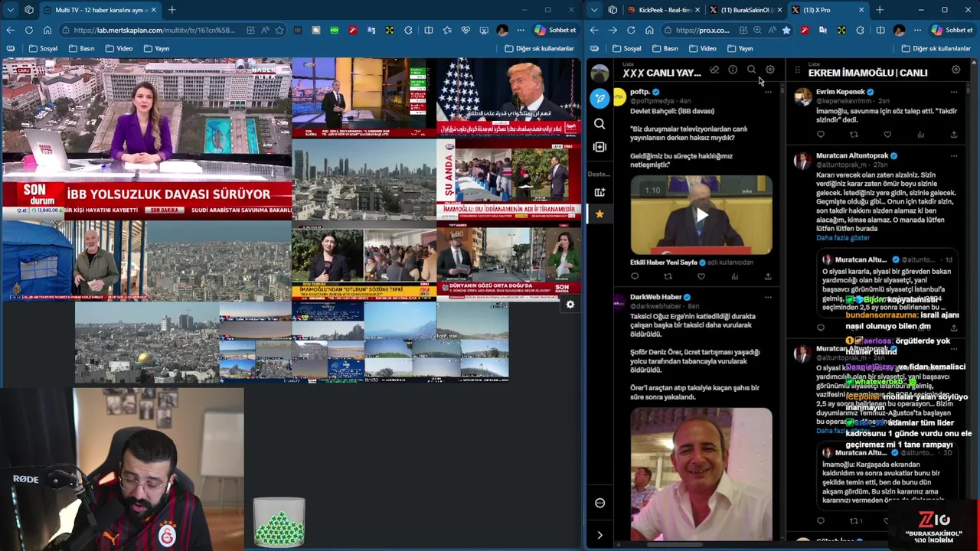The height and width of the screenshot is (551, 980).
Task: Open the taxi driver photo in DarkWeb Haber post
Action: (701, 474)
